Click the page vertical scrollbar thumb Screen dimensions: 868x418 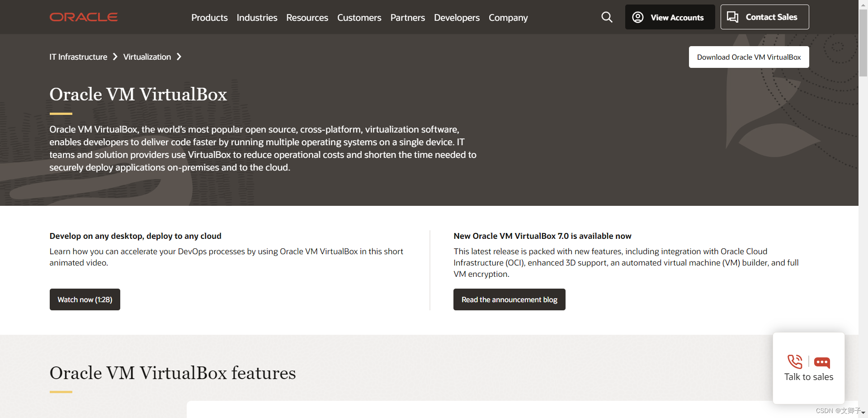(863, 43)
